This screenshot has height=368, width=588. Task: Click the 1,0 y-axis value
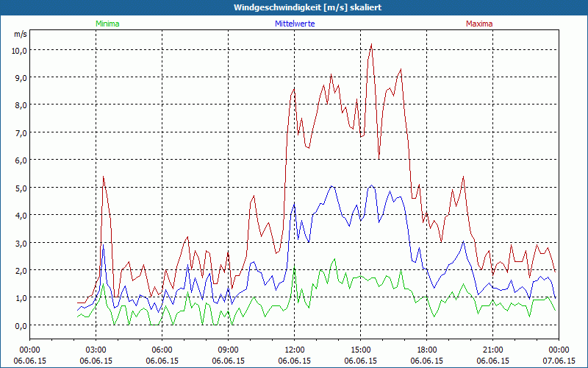click(21, 299)
